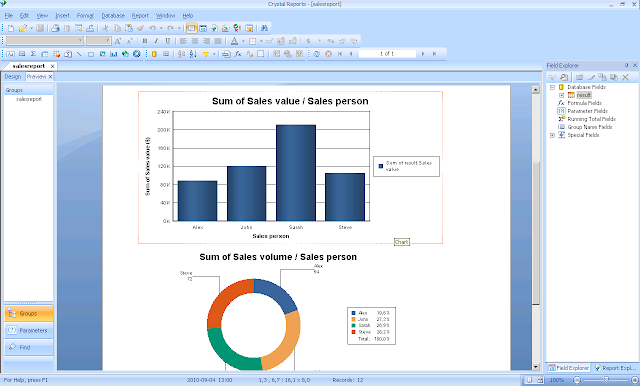The image size is (640, 386).
Task: Open the Report menu
Action: pyautogui.click(x=140, y=16)
